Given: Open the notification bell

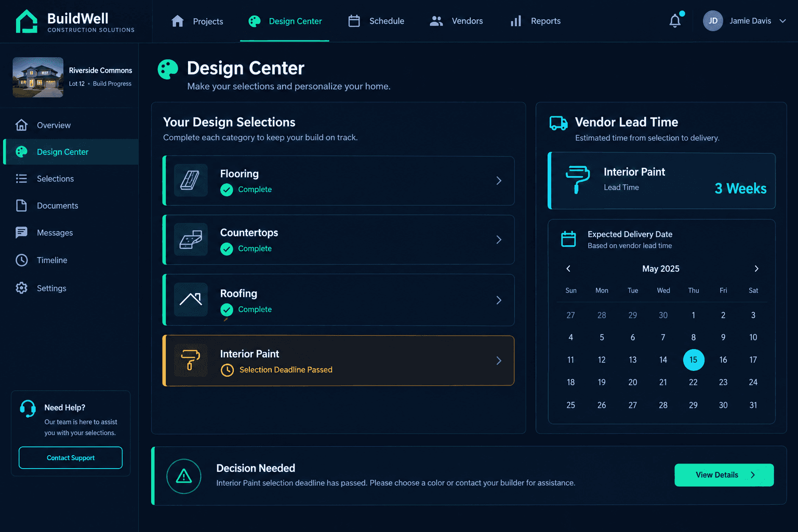Looking at the screenshot, I should click(675, 21).
